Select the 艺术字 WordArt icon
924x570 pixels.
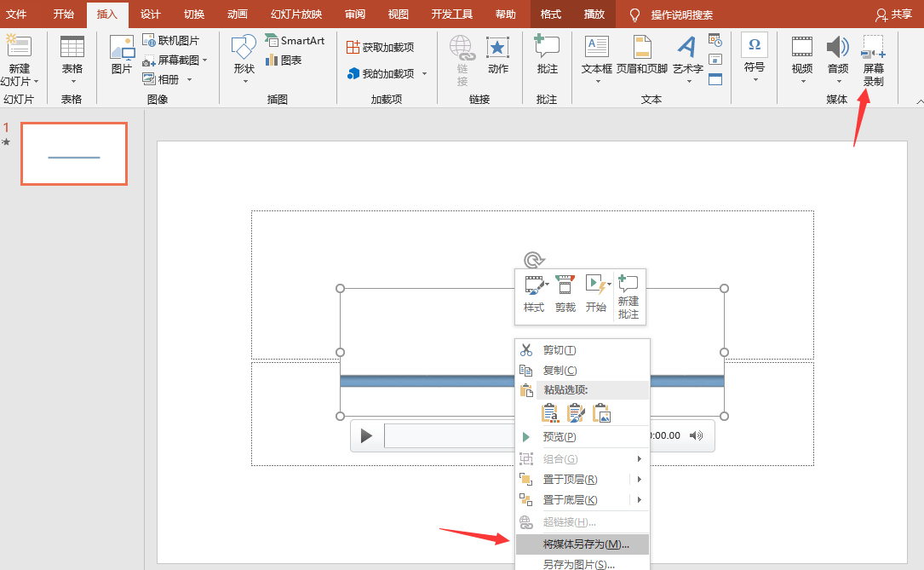(x=687, y=47)
